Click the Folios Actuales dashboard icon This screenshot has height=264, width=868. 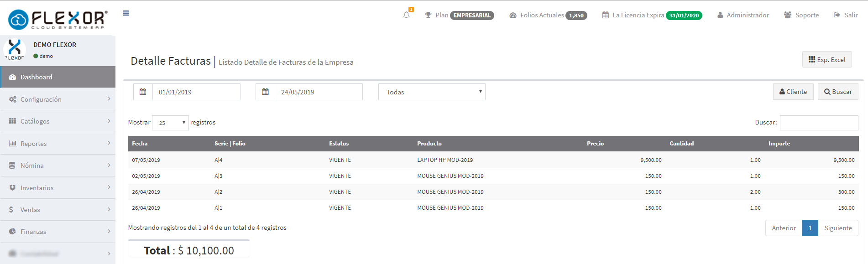[x=513, y=15]
